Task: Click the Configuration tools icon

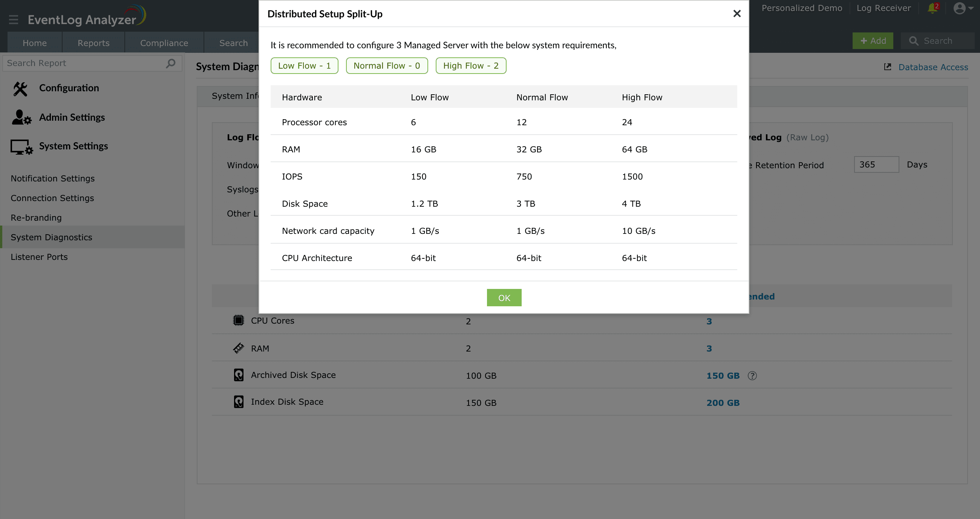Action: click(x=21, y=88)
